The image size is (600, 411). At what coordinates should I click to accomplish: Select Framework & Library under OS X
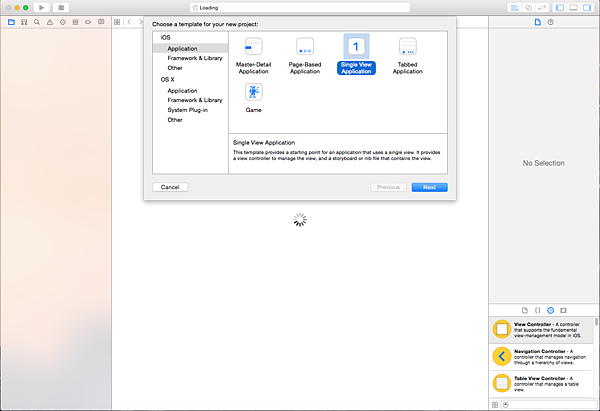[x=195, y=100]
